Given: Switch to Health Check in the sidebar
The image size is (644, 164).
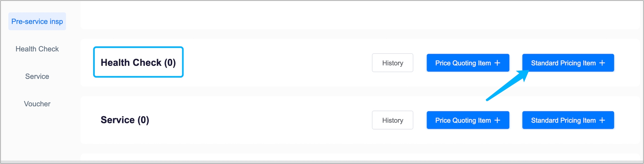Looking at the screenshot, I should pos(37,49).
